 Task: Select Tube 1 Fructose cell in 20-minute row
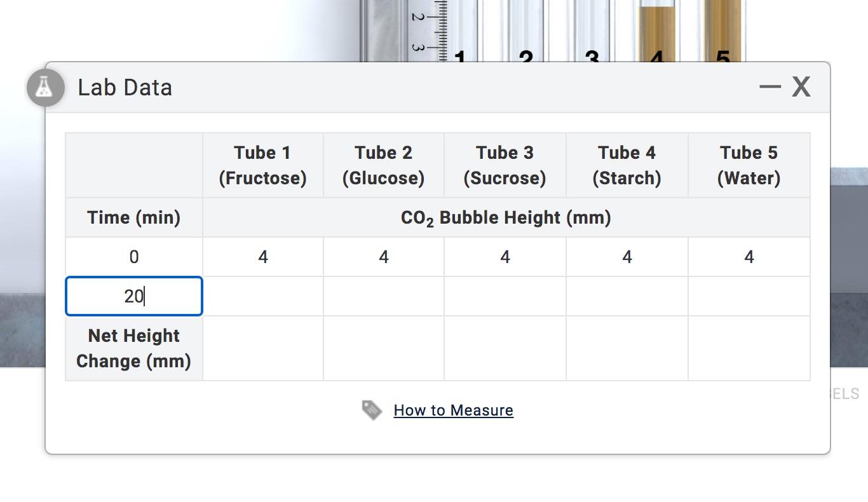coord(263,296)
